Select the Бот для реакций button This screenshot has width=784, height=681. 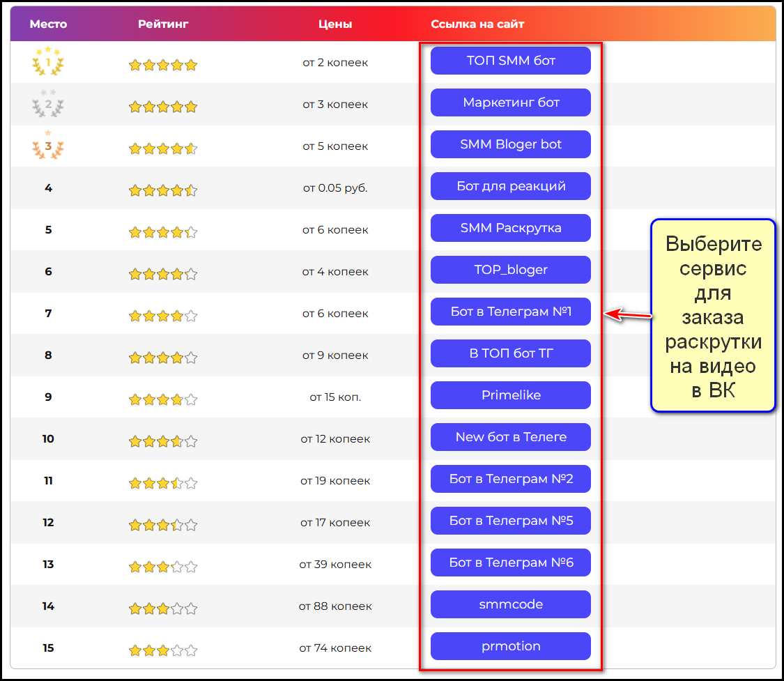pos(511,186)
